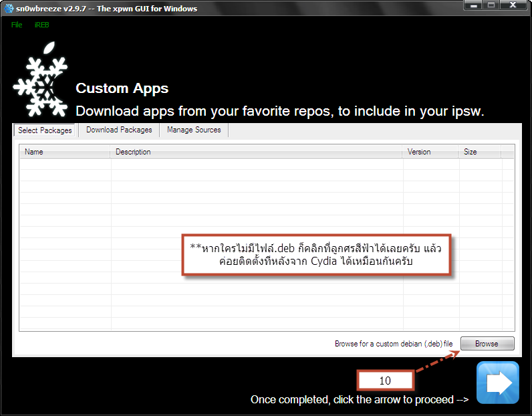
Task: Switch to the Select Packages tab
Action: coord(45,130)
